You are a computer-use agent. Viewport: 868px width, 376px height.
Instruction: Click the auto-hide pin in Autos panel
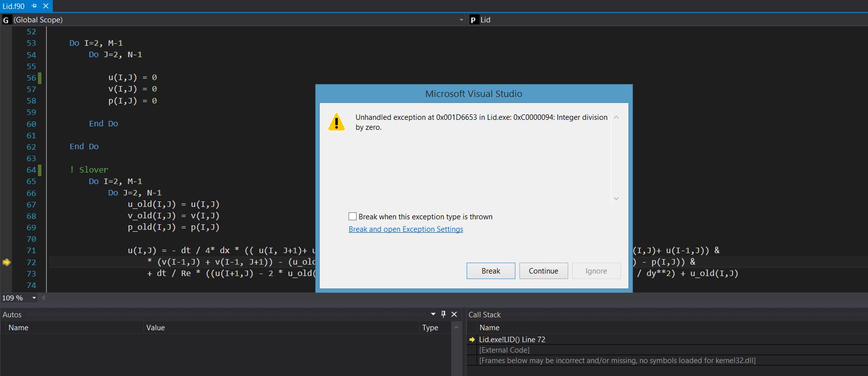(x=443, y=314)
